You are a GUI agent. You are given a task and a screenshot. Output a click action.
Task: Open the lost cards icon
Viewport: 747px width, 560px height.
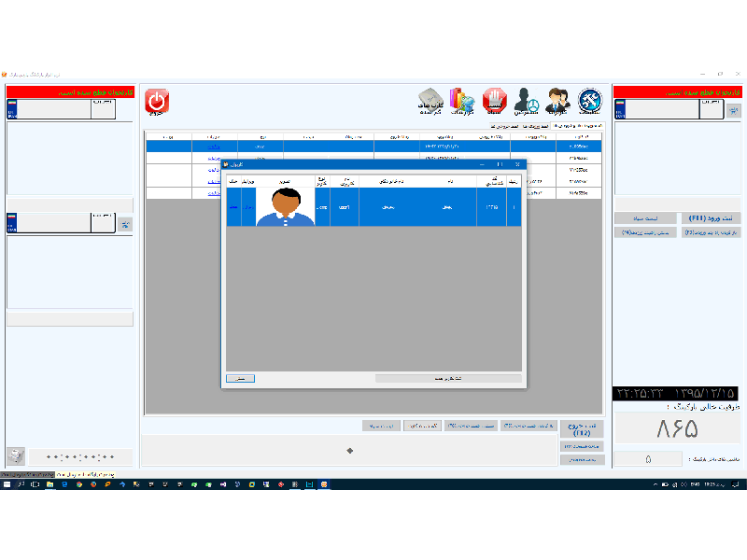430,101
